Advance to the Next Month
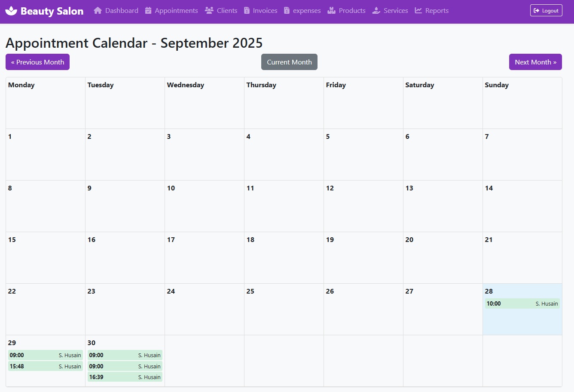 pyautogui.click(x=535, y=62)
